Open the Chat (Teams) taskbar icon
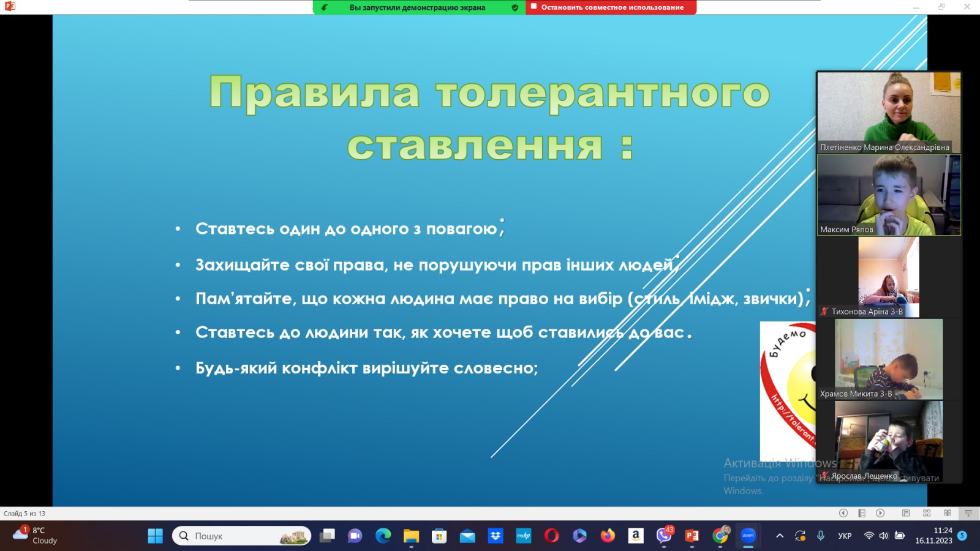Screen dimensions: 980x551 (355, 536)
